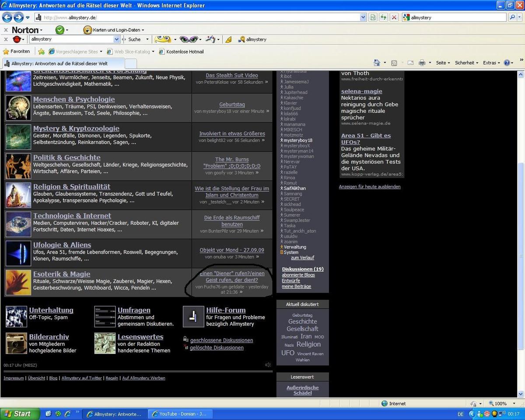Screen dimensions: 525x420
Task: Click the add to favorites bar icon
Action: click(41, 51)
